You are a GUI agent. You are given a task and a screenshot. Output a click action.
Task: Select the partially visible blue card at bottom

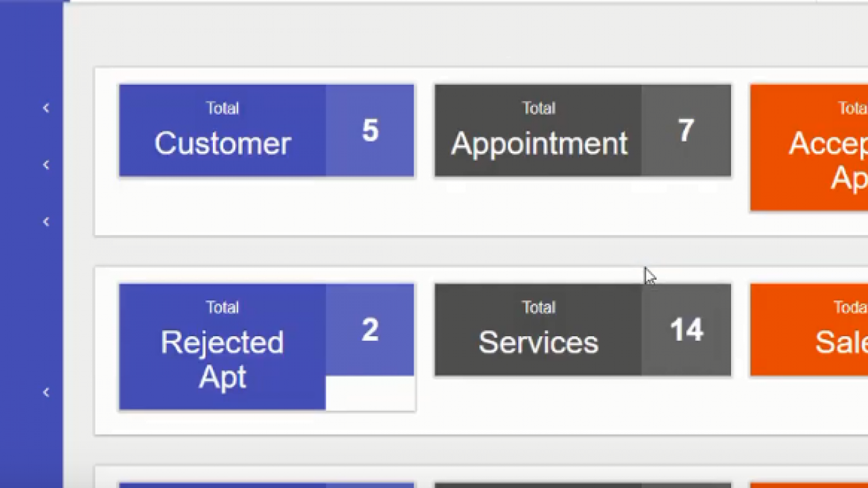(267, 485)
